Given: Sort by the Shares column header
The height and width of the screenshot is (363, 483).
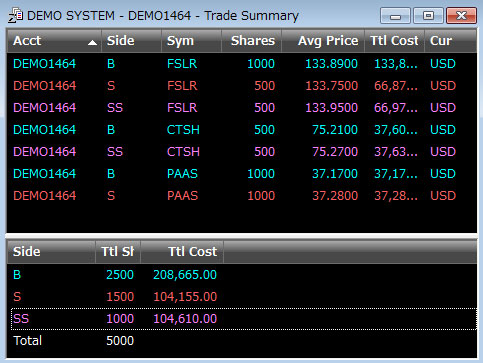Looking at the screenshot, I should tap(252, 41).
